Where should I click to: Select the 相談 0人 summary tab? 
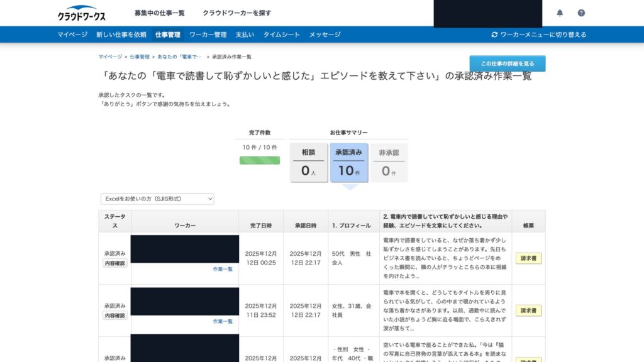tap(308, 163)
